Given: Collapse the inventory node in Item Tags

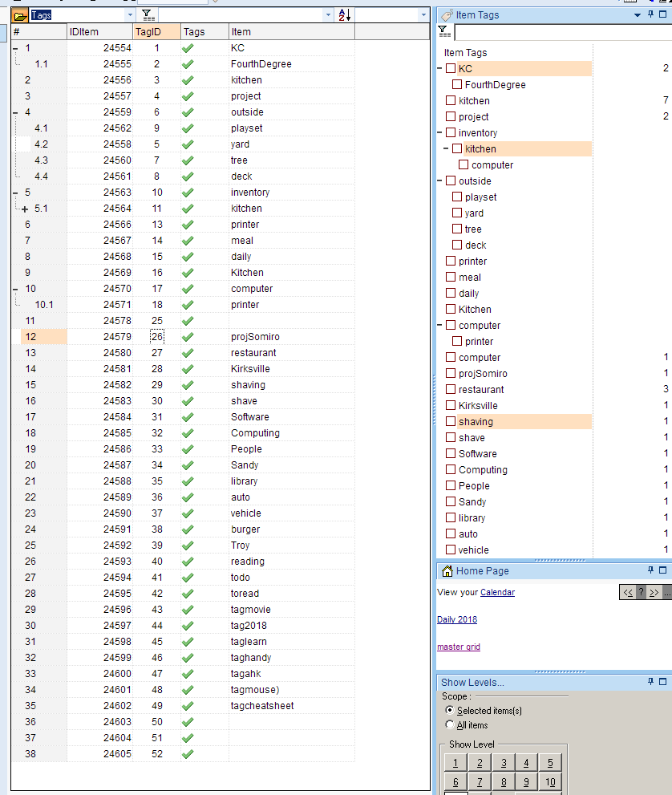Looking at the screenshot, I should tap(440, 133).
